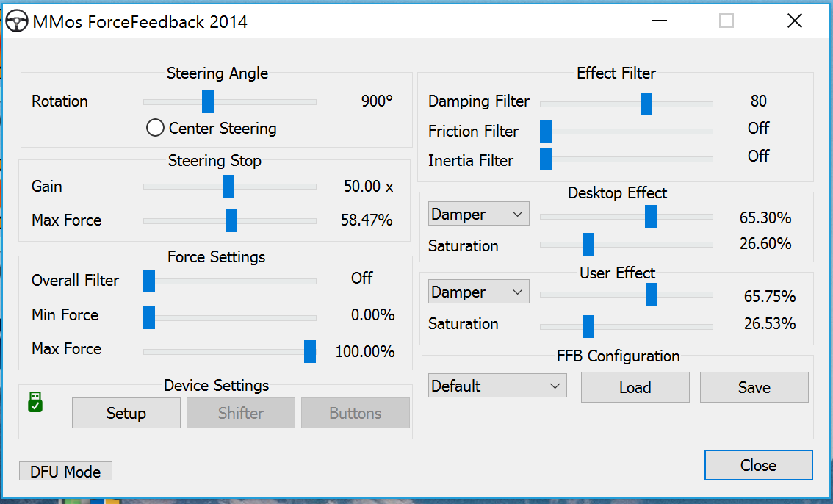Click the Damping Filter slider handle
The height and width of the screenshot is (504, 833).
[x=646, y=104]
